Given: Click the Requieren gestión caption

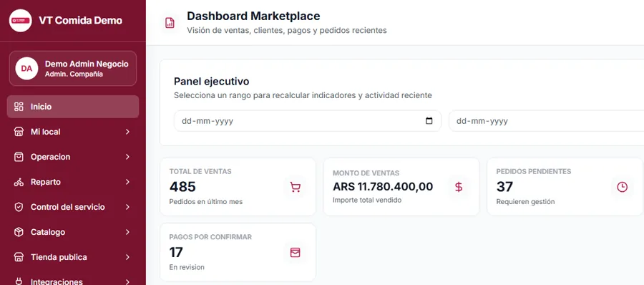Looking at the screenshot, I should (525, 202).
